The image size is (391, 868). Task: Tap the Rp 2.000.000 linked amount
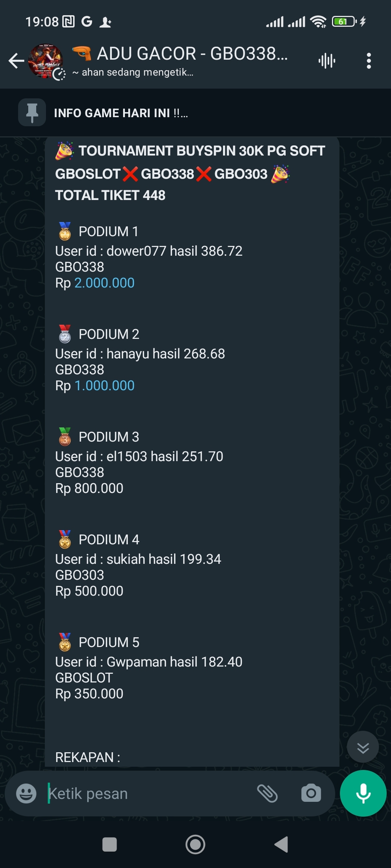pos(104,283)
